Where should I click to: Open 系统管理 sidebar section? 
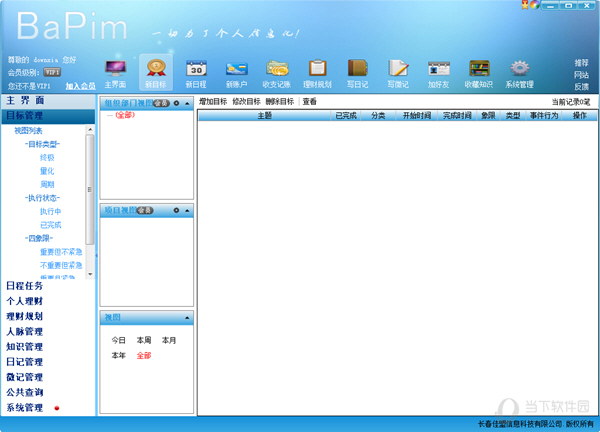(24, 408)
